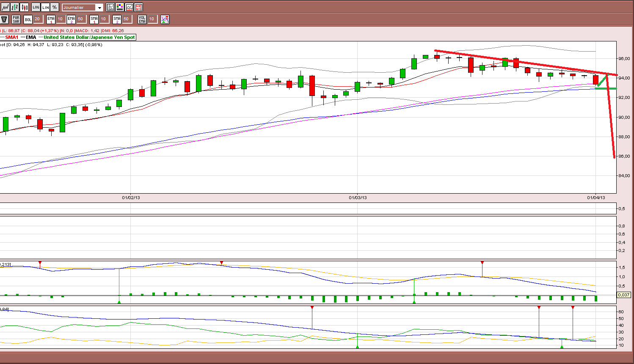Click the vertical cursor crosshair chart icon
The image size is (634, 364).
coord(110,7)
